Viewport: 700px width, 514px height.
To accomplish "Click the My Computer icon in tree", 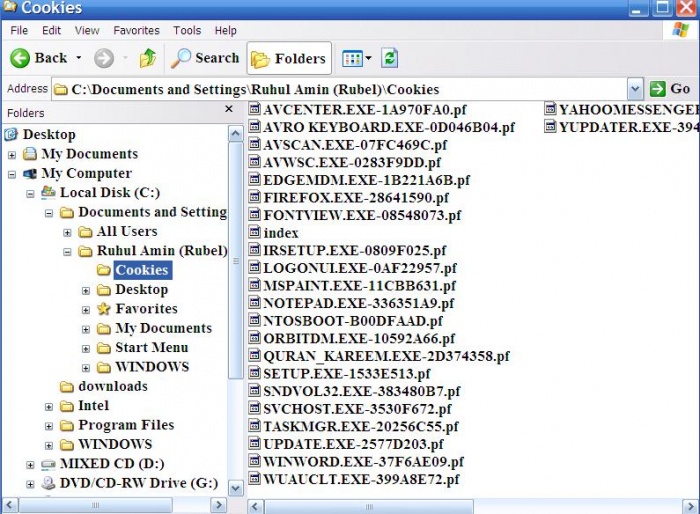I will point(30,173).
